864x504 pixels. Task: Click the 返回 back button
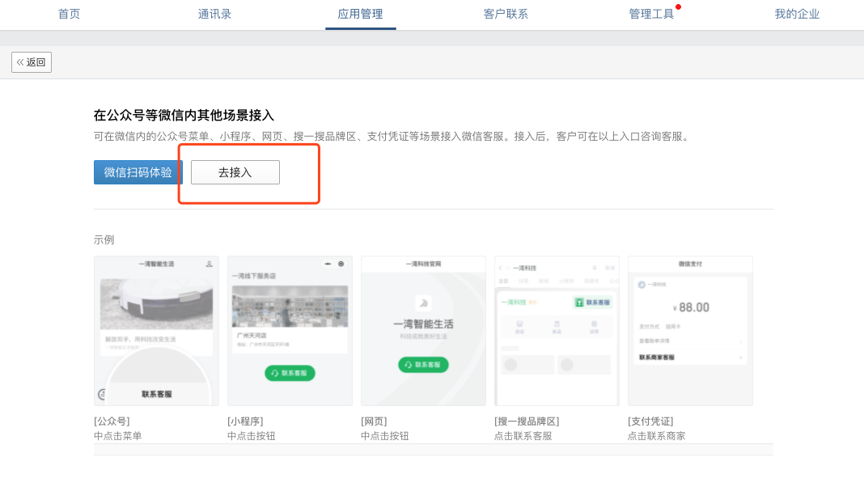(x=32, y=62)
